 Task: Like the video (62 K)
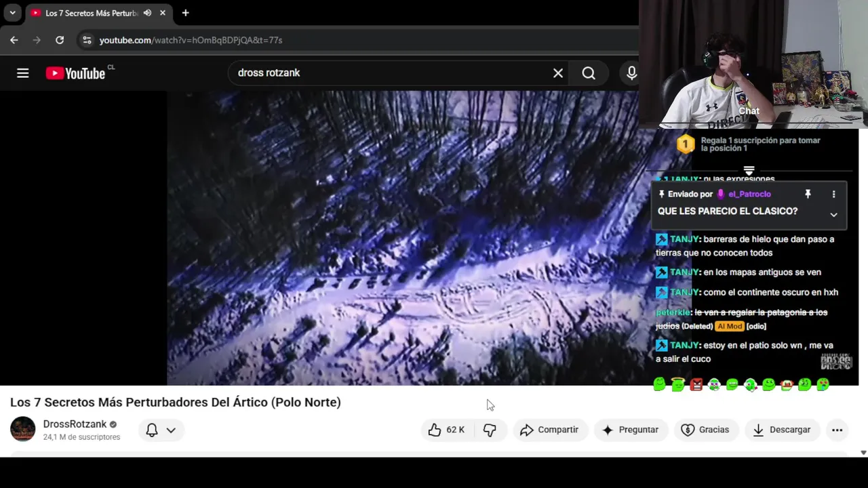point(446,430)
